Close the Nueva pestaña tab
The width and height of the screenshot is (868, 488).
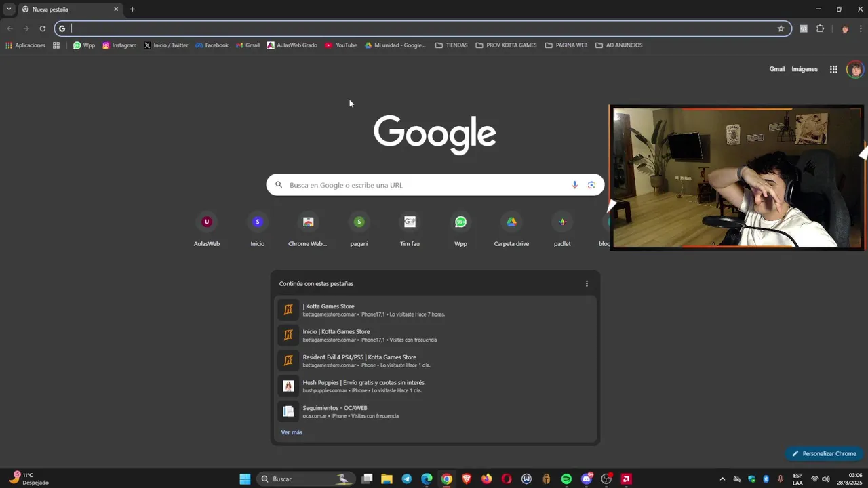116,9
